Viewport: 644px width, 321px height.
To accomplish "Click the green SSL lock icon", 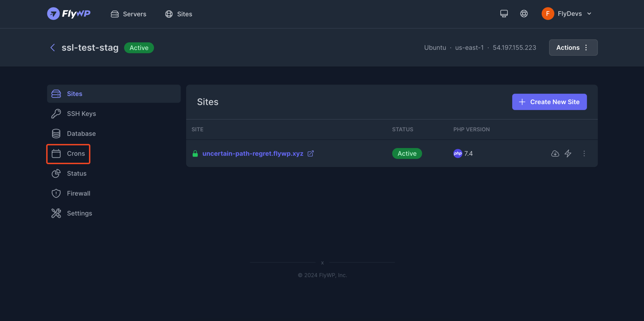I will pyautogui.click(x=195, y=153).
